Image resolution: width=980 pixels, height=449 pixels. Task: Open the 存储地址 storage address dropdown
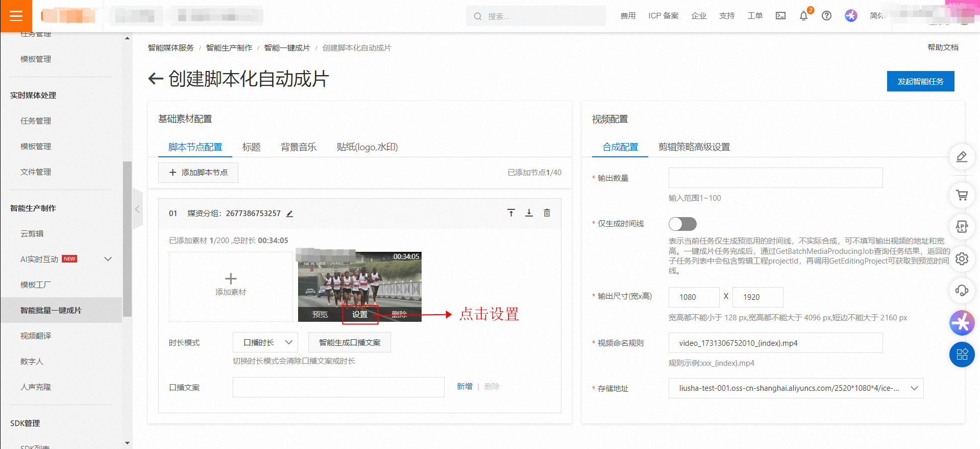point(796,388)
